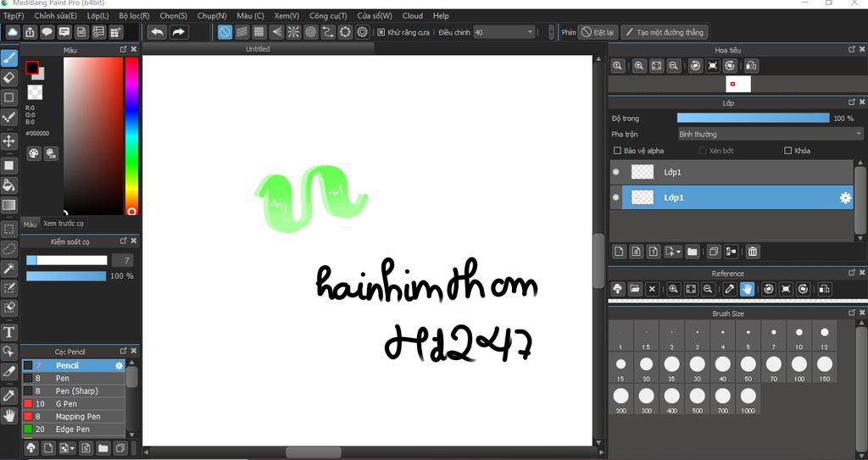Viewport: 868px width, 460px height.
Task: Open the Tệp(F) menu
Action: (x=14, y=15)
